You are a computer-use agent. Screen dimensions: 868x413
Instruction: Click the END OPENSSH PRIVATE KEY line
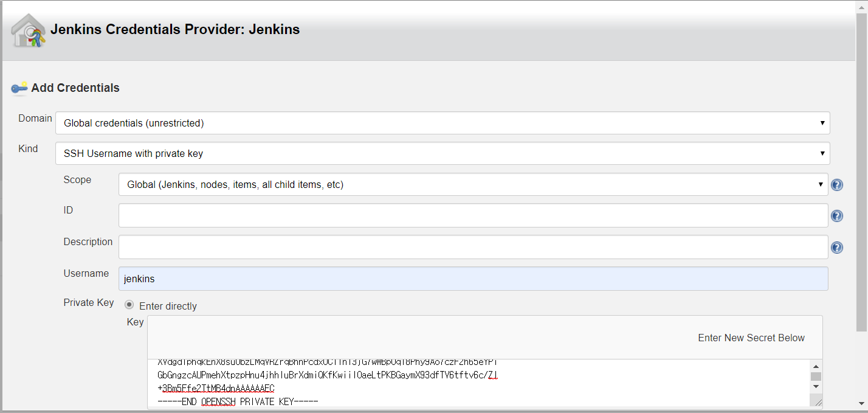click(238, 401)
